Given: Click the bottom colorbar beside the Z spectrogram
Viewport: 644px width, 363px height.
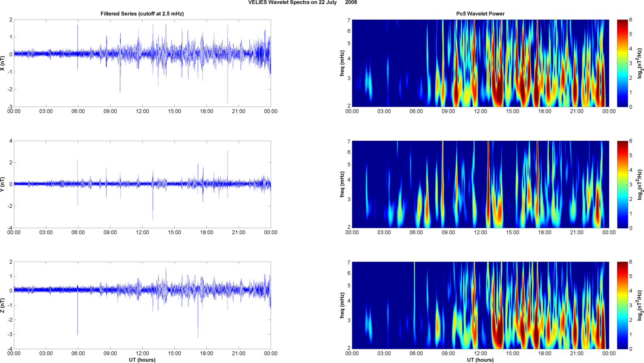Looking at the screenshot, I should pos(622,305).
